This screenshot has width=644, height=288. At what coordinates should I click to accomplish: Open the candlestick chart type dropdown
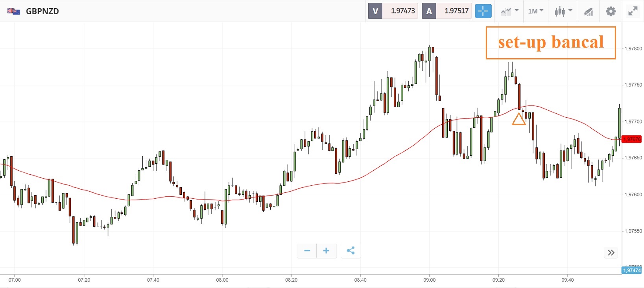click(x=563, y=11)
